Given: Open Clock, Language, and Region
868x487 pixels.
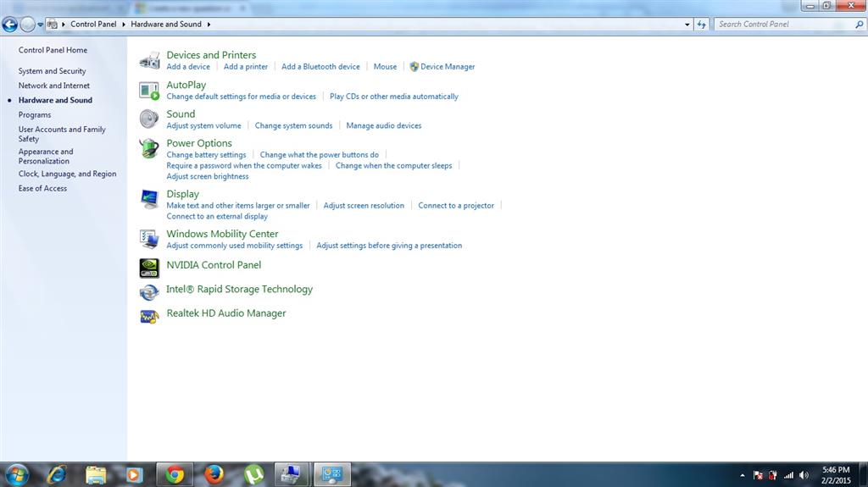Looking at the screenshot, I should (67, 174).
